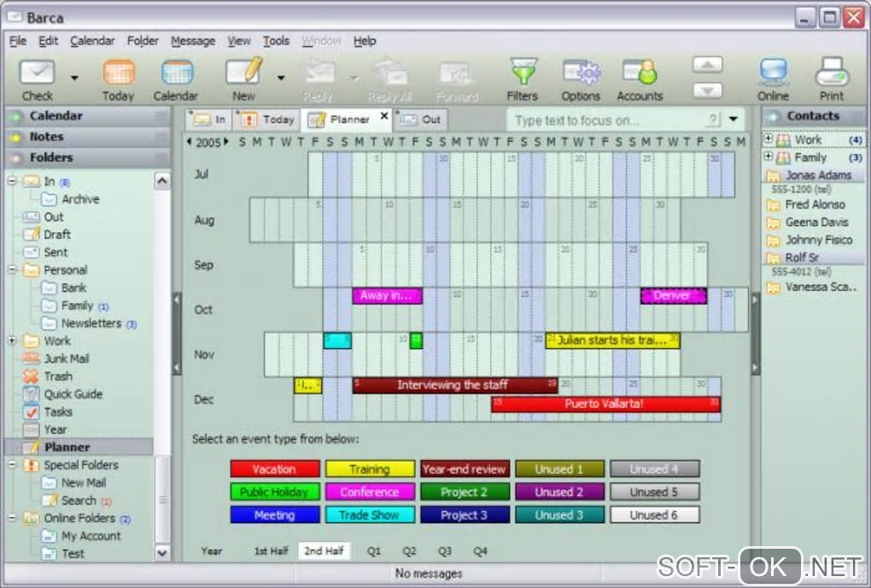Click the Online globe icon
871x588 pixels.
click(774, 73)
